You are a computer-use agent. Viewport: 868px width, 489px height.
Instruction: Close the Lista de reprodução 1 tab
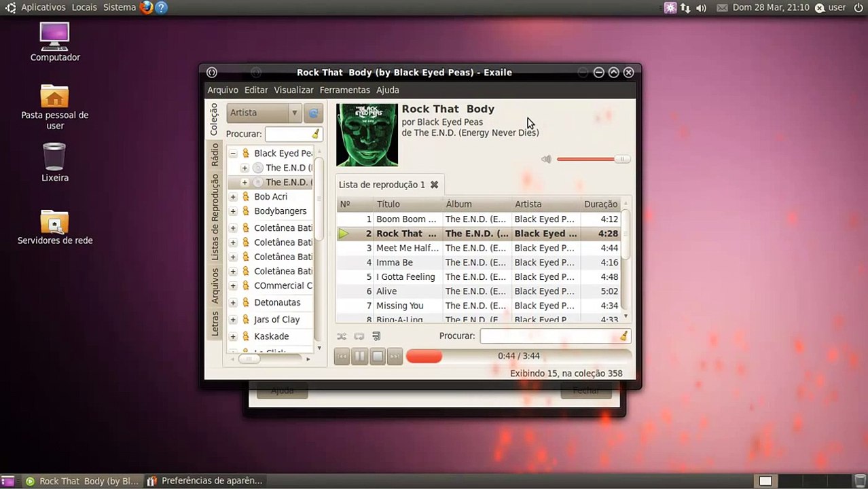click(x=434, y=185)
